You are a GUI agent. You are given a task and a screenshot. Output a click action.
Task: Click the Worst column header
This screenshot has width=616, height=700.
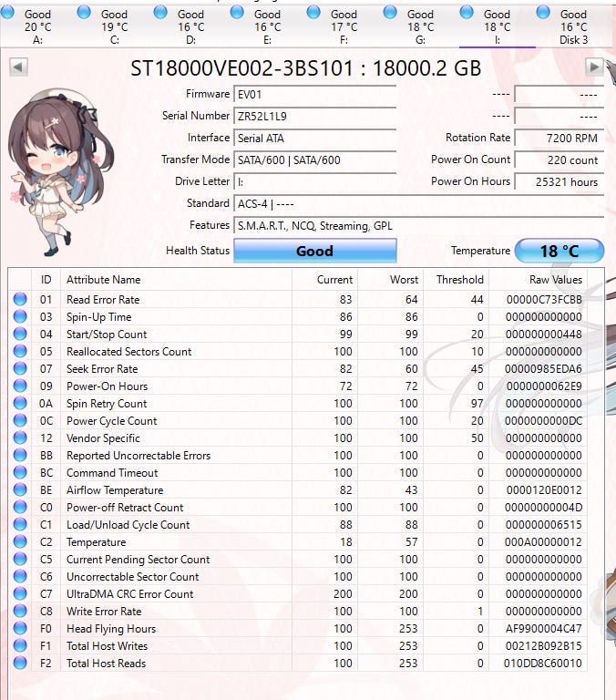391,280
